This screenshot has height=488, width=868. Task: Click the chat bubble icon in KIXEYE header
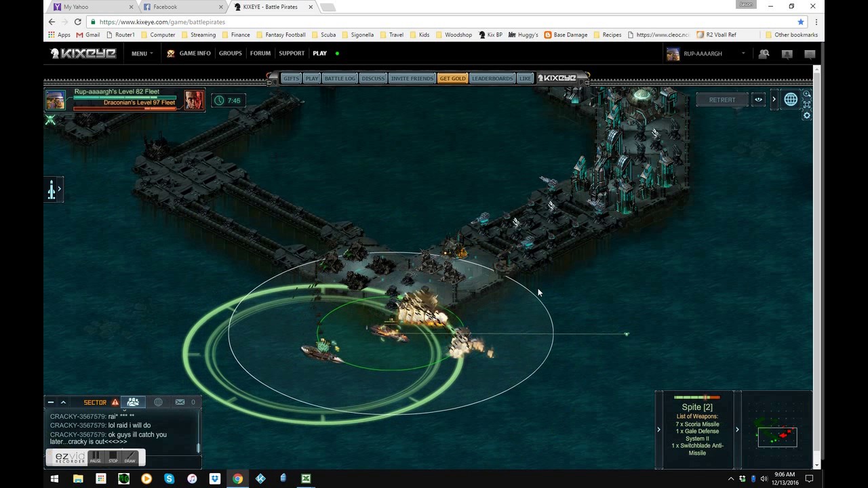(787, 54)
